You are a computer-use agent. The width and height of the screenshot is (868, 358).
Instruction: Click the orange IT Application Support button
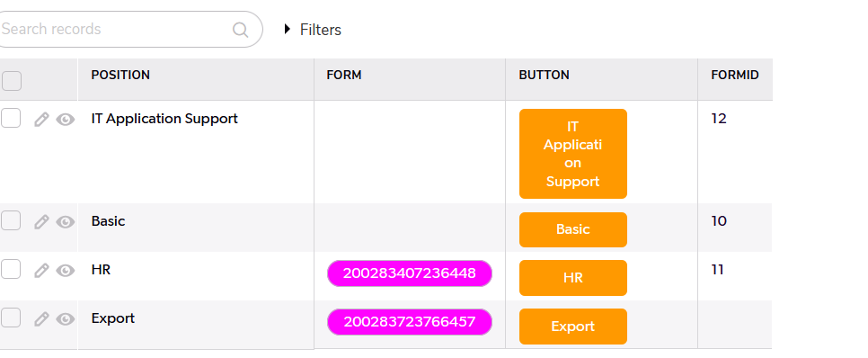[x=573, y=154]
